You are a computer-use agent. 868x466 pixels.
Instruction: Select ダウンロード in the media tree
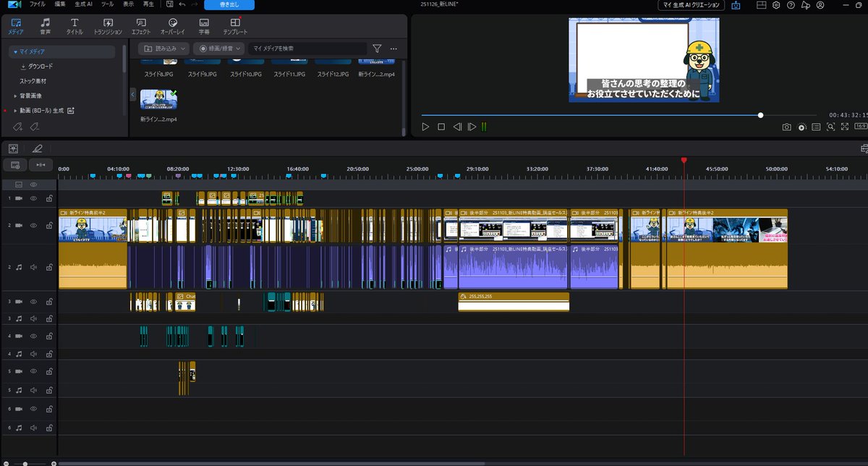click(x=36, y=67)
